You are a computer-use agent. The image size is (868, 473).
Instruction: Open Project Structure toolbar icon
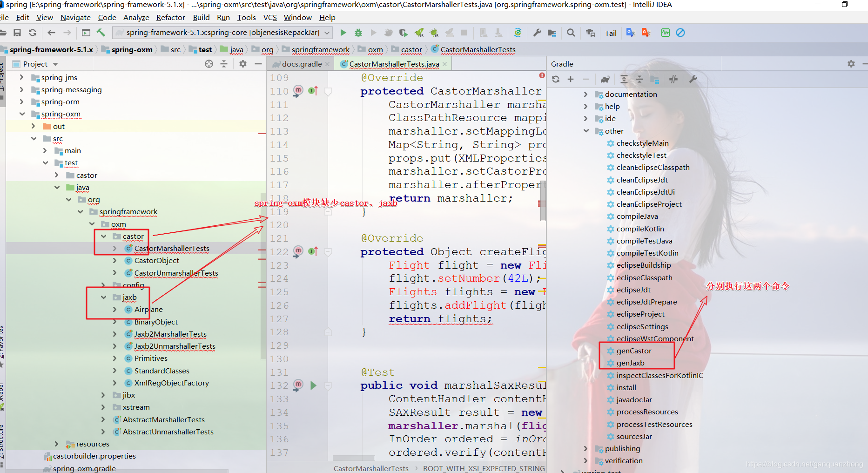pyautogui.click(x=552, y=33)
